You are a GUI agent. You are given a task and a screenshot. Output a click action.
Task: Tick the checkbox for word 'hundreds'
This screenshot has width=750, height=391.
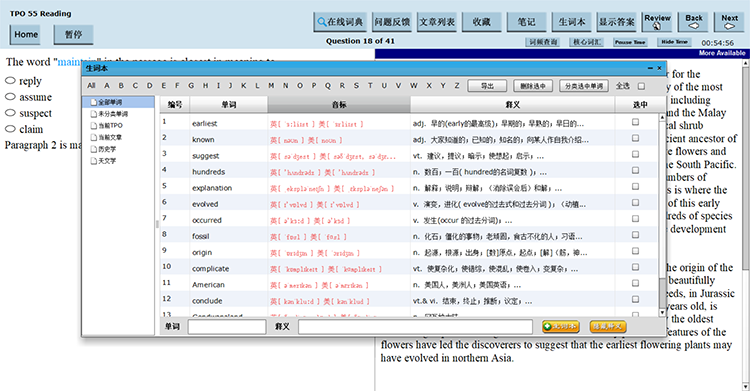(635, 170)
